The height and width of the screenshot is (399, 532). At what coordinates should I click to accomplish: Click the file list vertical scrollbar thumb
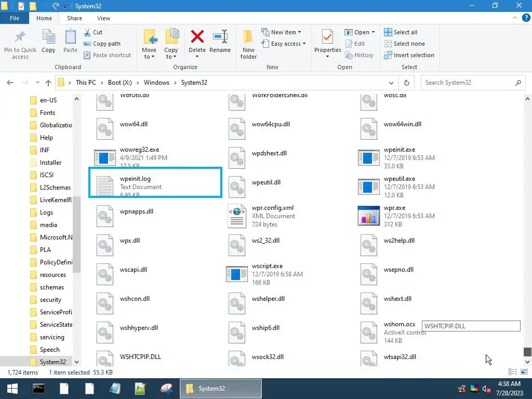[527, 352]
